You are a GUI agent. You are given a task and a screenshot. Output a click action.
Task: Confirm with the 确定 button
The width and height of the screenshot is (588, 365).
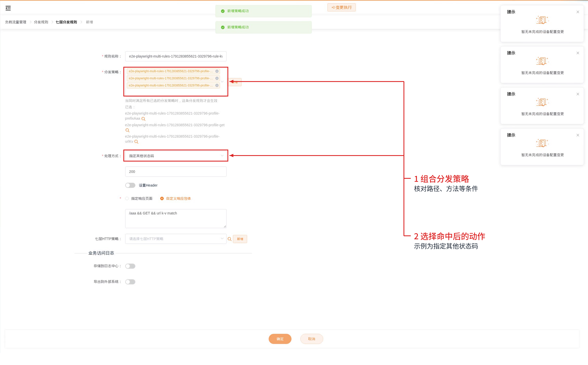(280, 339)
